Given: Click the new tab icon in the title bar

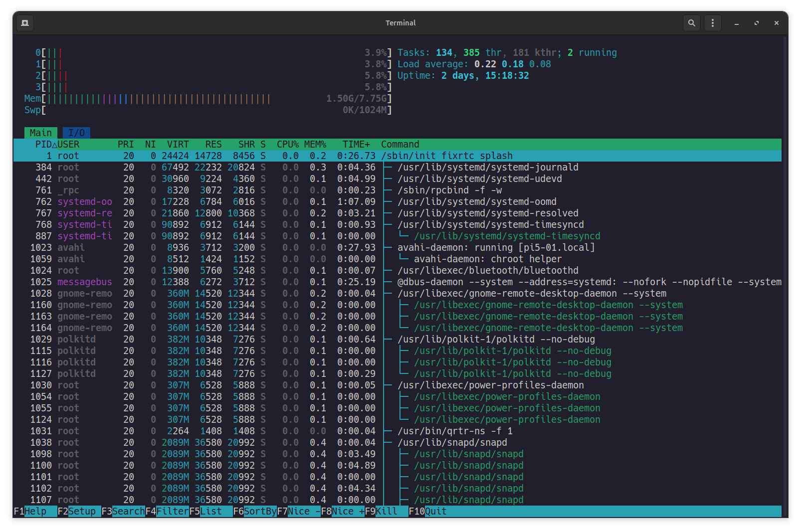Looking at the screenshot, I should [x=25, y=23].
